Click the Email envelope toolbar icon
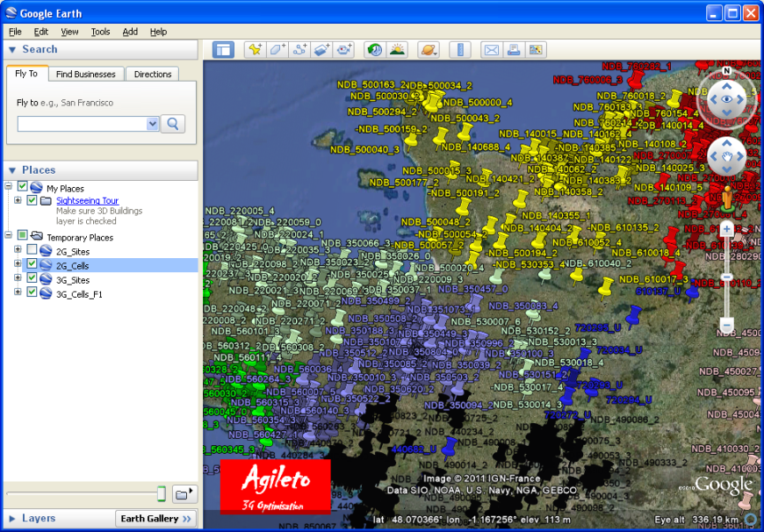The height and width of the screenshot is (532, 764). [491, 50]
